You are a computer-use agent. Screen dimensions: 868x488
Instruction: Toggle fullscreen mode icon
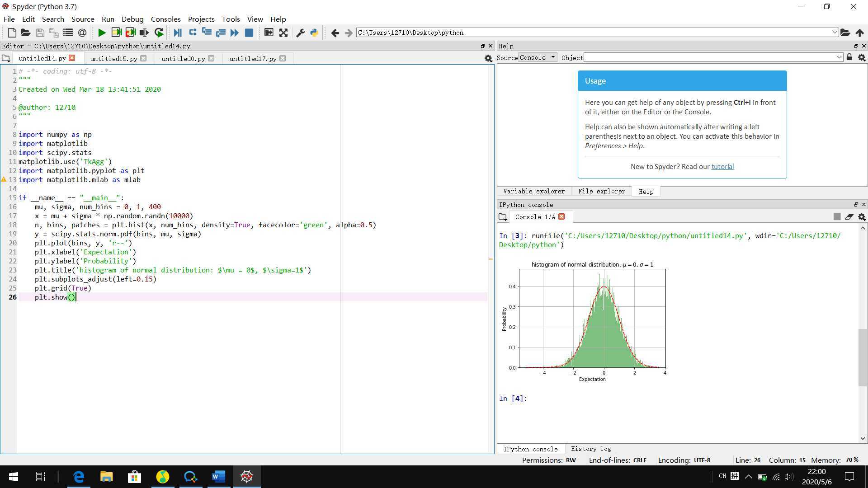click(x=283, y=33)
